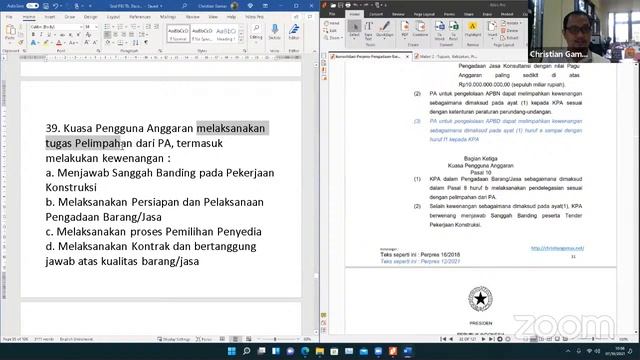The width and height of the screenshot is (640, 360).
Task: Click Nitro Delete pages button
Action: pyautogui.click(x=510, y=30)
